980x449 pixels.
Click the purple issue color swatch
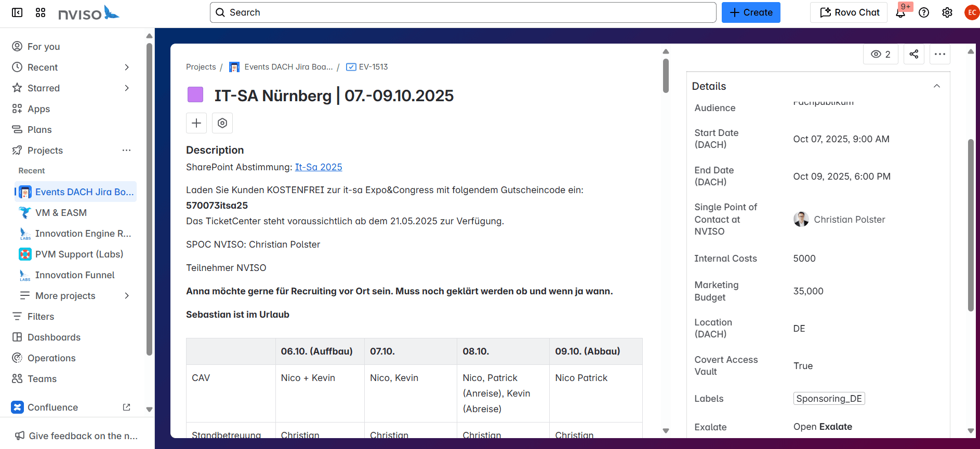coord(195,95)
